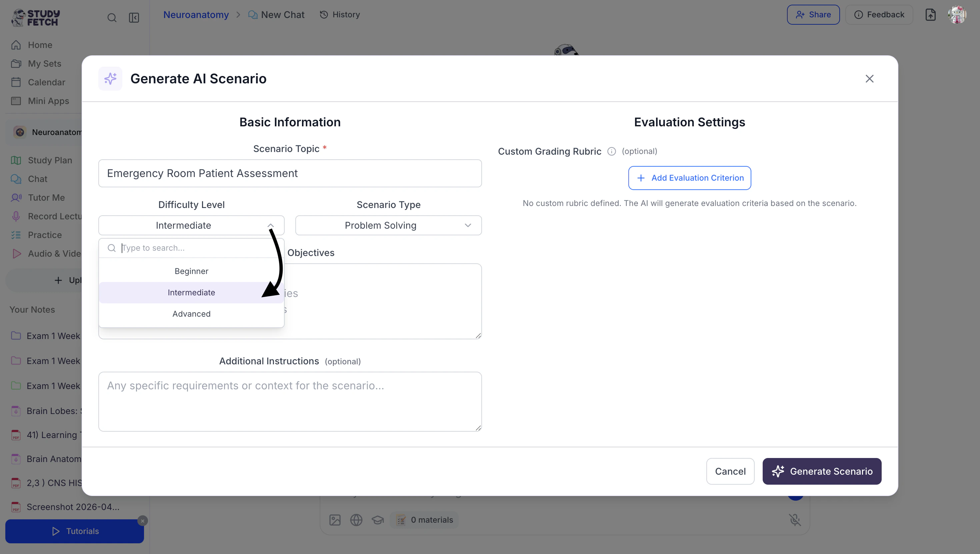The image size is (980, 554).
Task: Click the muted microphone icon
Action: point(795,520)
